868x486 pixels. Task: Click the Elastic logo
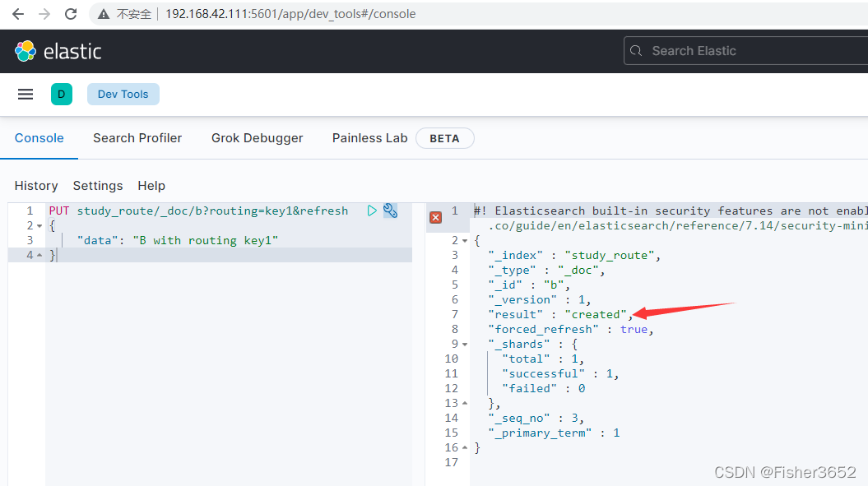click(x=58, y=52)
